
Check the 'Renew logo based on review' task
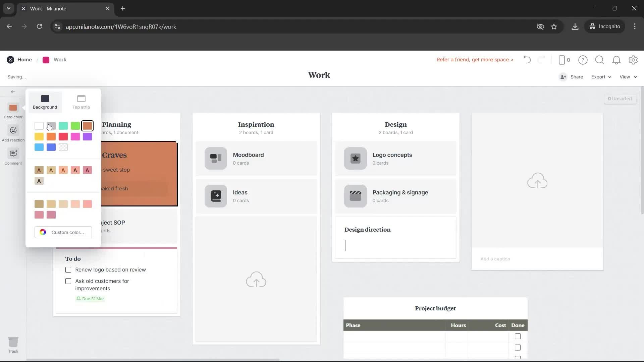[x=68, y=269]
